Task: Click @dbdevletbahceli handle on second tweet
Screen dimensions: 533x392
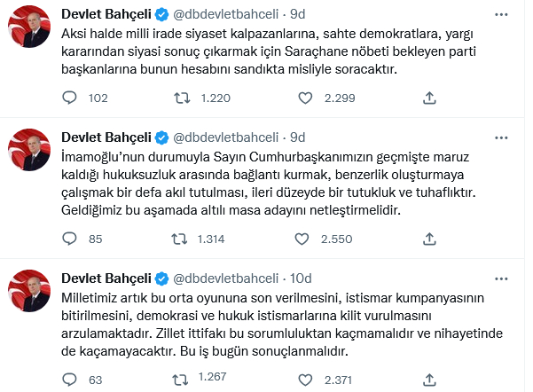Action: [x=228, y=137]
